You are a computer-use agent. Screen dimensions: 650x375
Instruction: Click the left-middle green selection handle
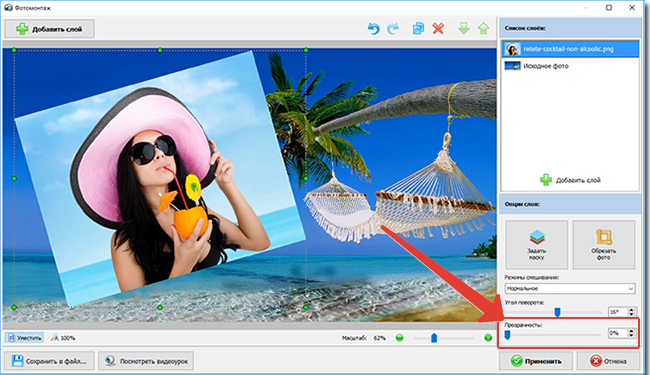(14, 179)
